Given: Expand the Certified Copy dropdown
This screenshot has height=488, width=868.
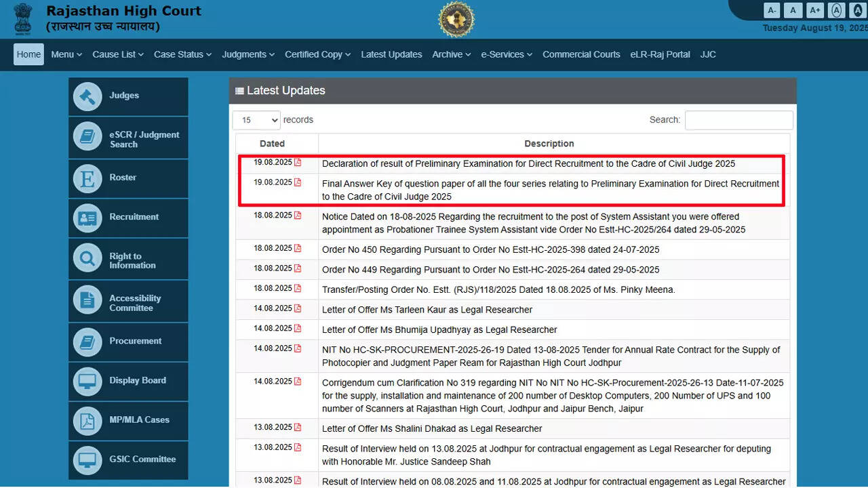Looking at the screenshot, I should tap(317, 54).
